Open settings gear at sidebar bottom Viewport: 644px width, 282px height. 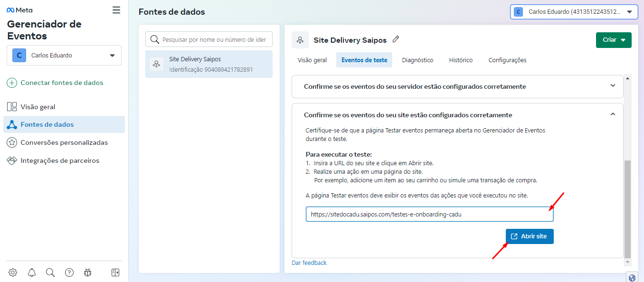[13, 273]
